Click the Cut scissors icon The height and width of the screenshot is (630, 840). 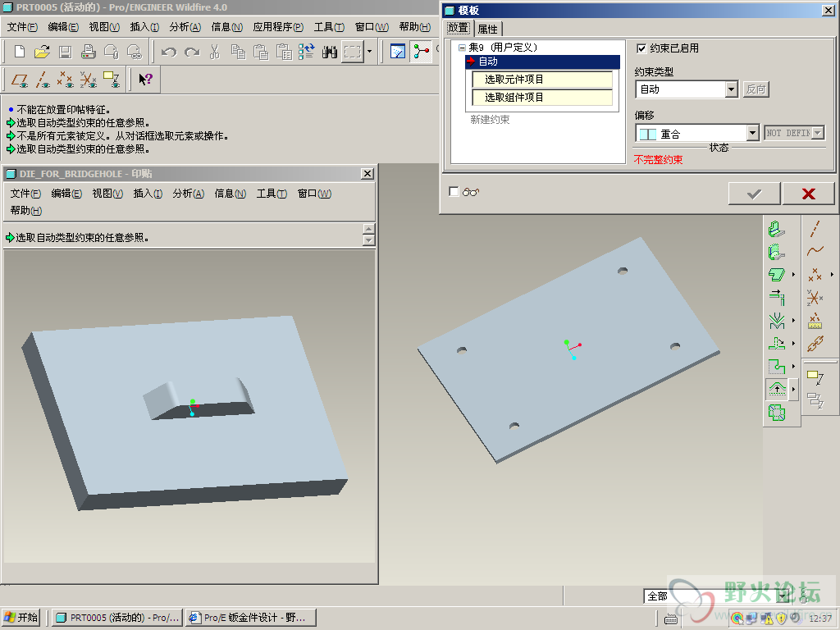(215, 52)
